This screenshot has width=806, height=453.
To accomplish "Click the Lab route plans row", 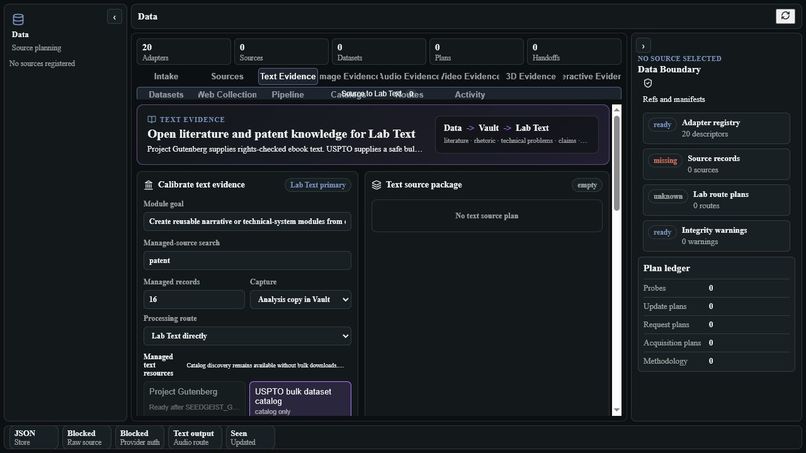I will click(x=716, y=200).
